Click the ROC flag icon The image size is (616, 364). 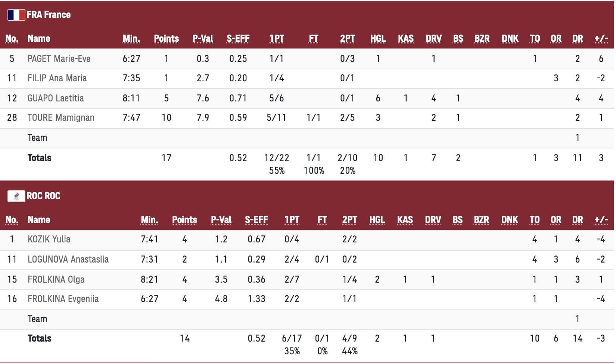16,196
